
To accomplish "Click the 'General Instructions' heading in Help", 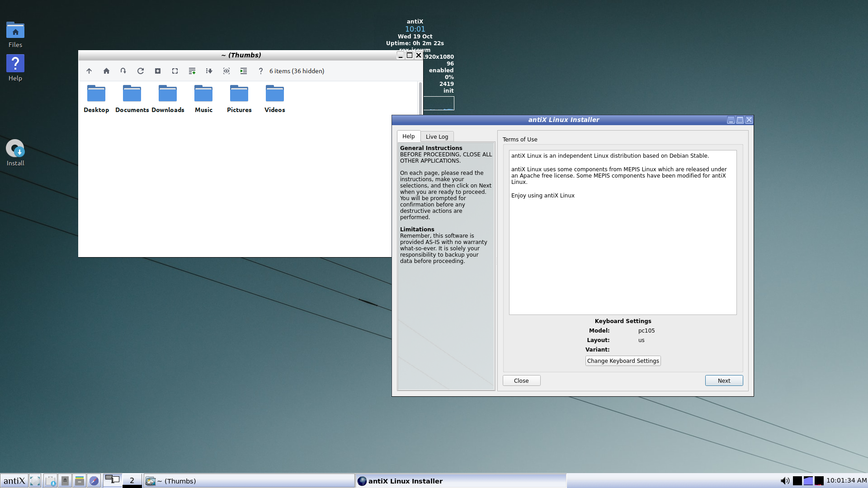I will [431, 148].
